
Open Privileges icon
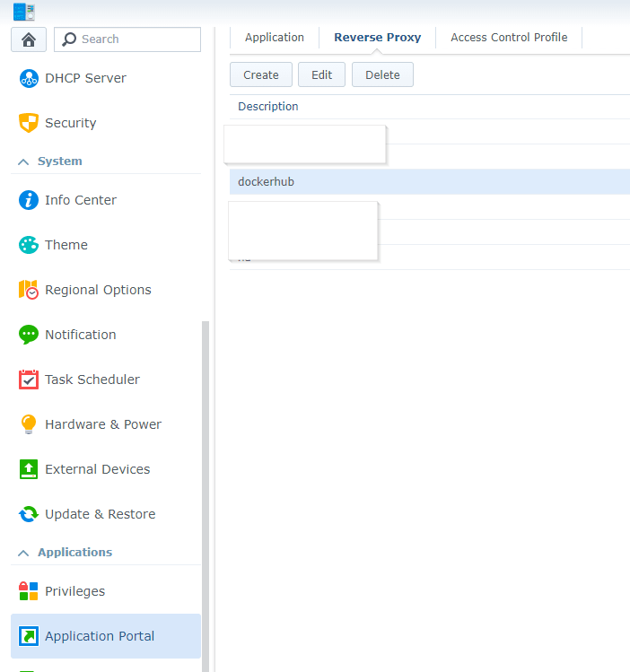(x=29, y=591)
